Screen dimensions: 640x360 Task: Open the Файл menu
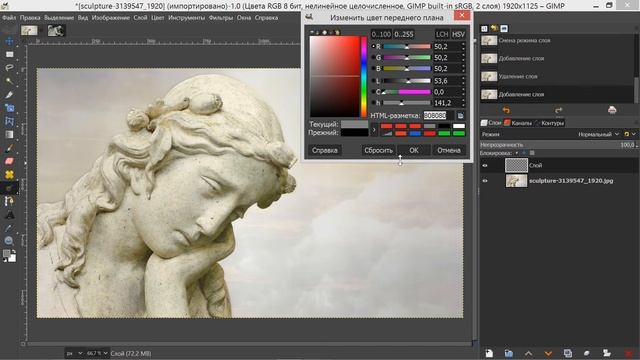(9, 18)
